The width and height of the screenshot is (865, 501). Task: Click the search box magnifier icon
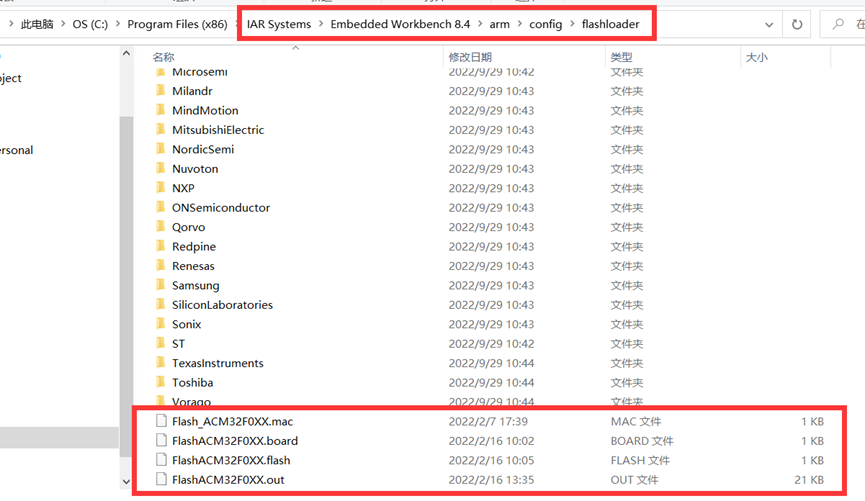[838, 24]
